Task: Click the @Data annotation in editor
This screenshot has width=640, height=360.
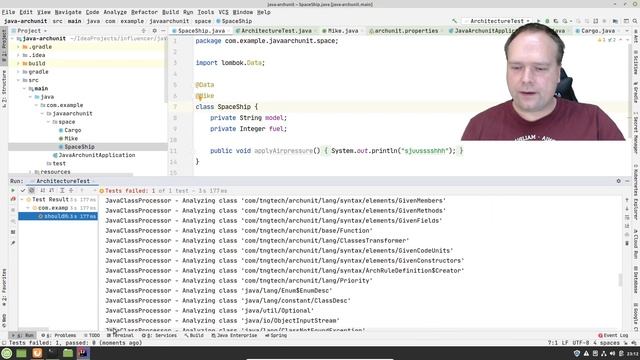Action: click(x=204, y=84)
